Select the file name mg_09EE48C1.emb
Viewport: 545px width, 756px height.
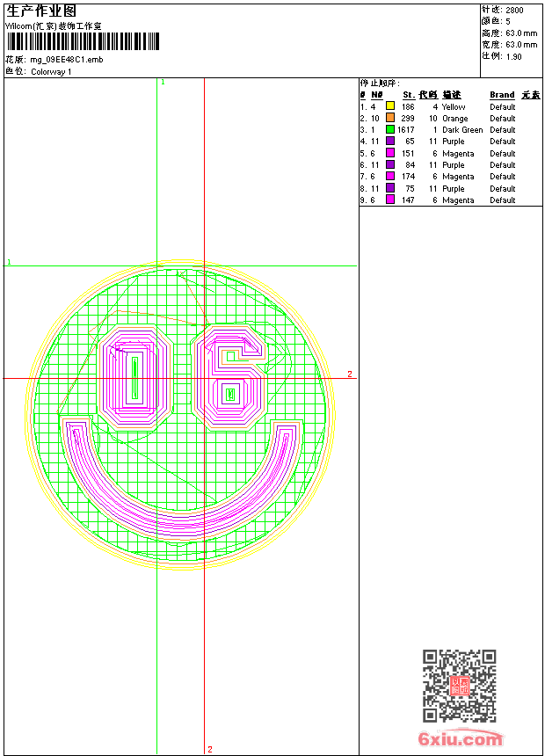(x=67, y=60)
